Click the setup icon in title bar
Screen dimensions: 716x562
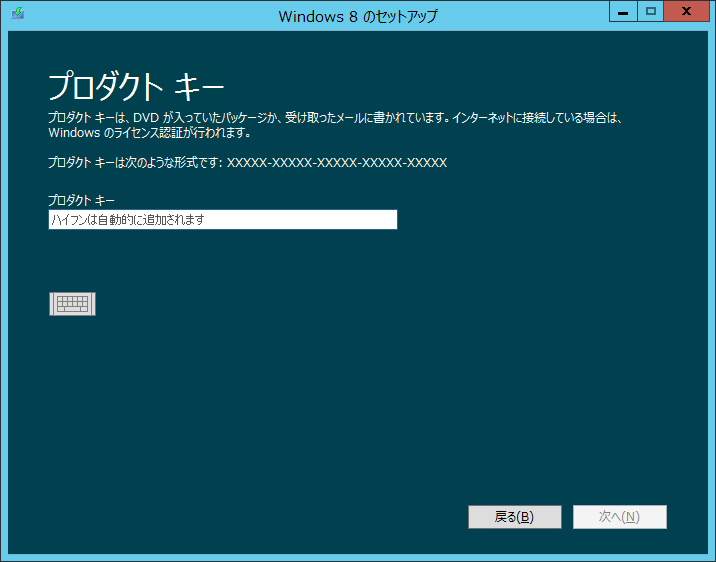coord(18,15)
